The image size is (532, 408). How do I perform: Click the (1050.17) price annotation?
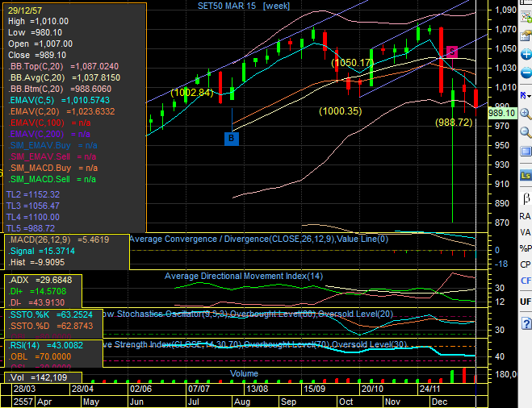coord(353,63)
